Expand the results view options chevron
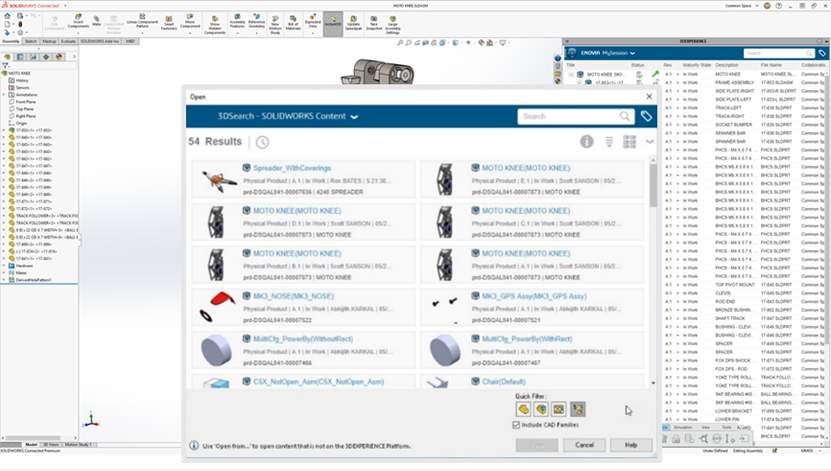Screen dimensions: 831x471 click(649, 142)
